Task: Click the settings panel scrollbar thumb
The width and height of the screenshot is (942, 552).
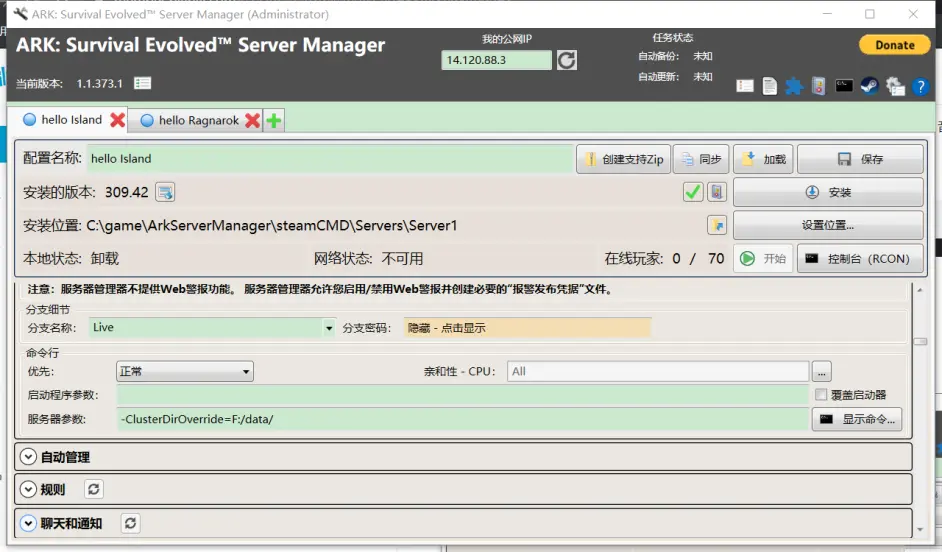Action: [920, 341]
